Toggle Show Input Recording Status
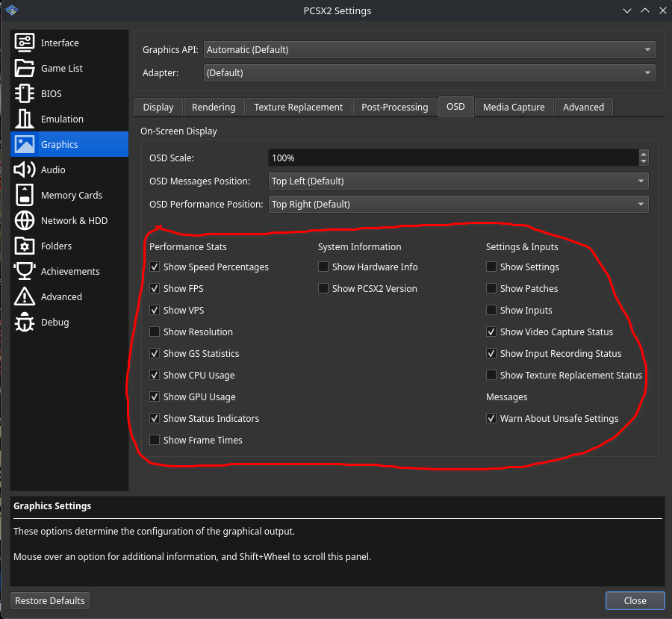Image resolution: width=672 pixels, height=619 pixels. (491, 353)
